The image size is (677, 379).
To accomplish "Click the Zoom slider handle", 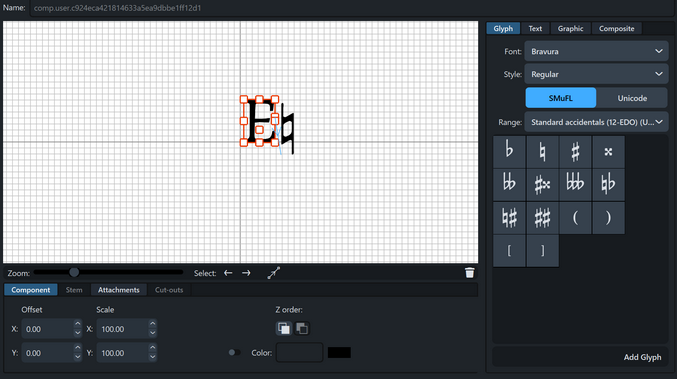I will (x=74, y=272).
